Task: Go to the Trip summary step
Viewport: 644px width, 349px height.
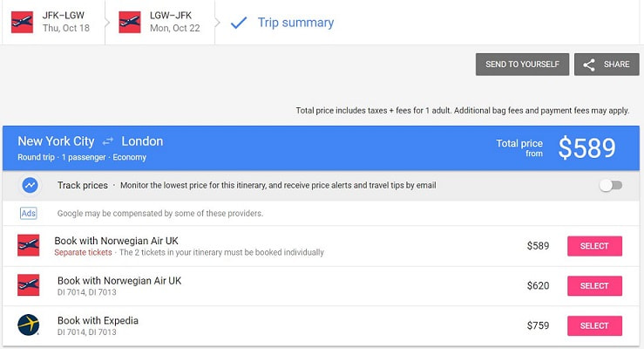Action: pos(295,23)
